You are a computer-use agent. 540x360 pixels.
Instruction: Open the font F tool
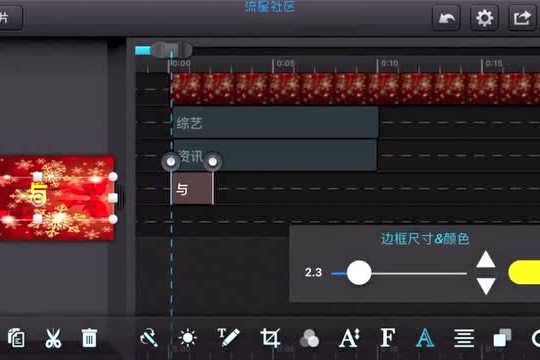coord(387,338)
